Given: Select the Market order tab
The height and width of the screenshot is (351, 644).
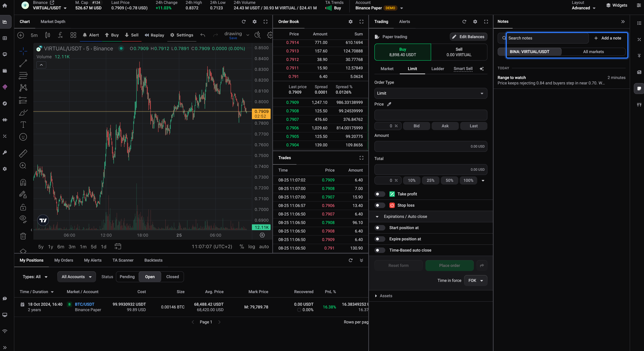Looking at the screenshot, I should (x=387, y=69).
